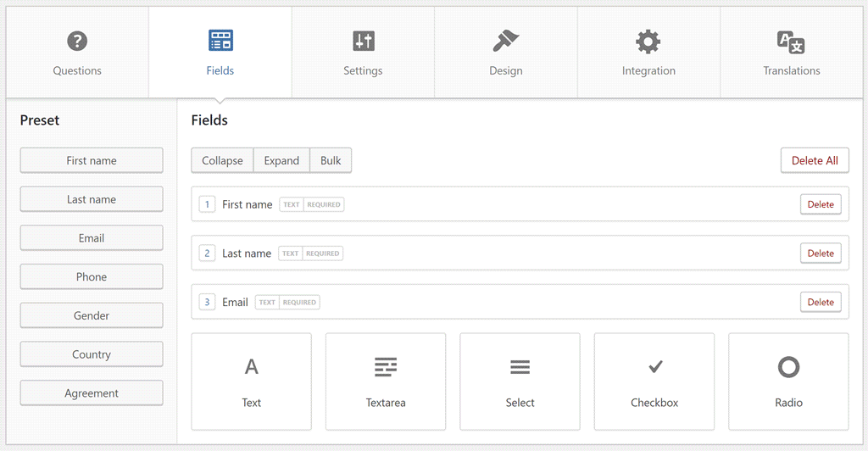Switch to the Fields tab
This screenshot has width=868, height=451.
click(220, 53)
